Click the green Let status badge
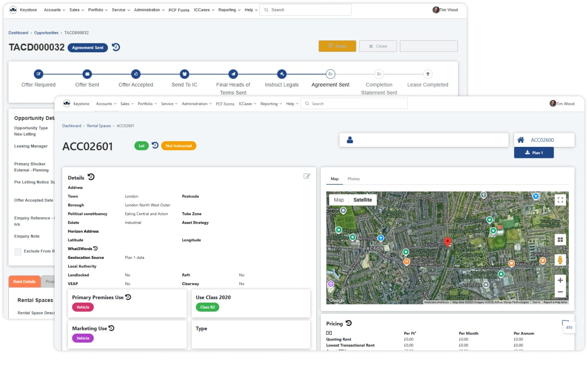588x366 pixels. click(142, 145)
